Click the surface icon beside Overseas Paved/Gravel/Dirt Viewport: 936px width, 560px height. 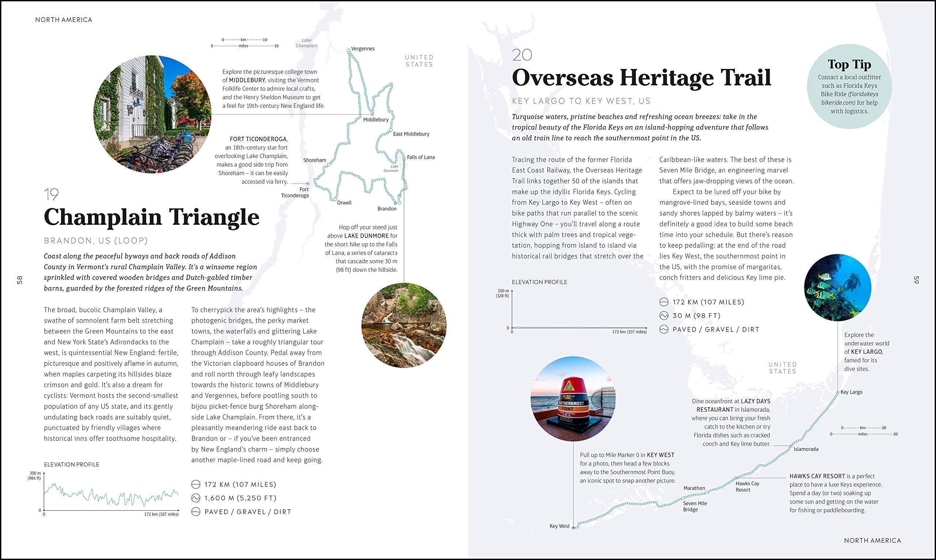coord(664,329)
